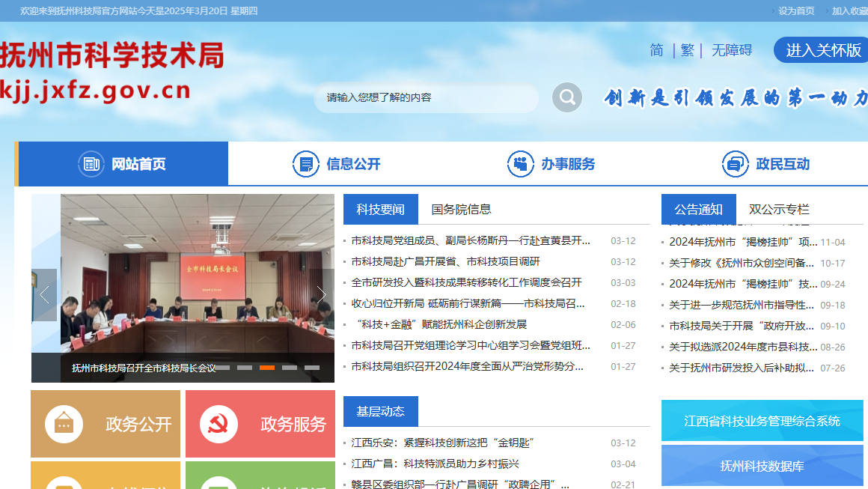Image resolution: width=868 pixels, height=489 pixels.
Task: Open 江西乐安：紧握科技创新这把"金钥匙"
Action: tap(442, 443)
